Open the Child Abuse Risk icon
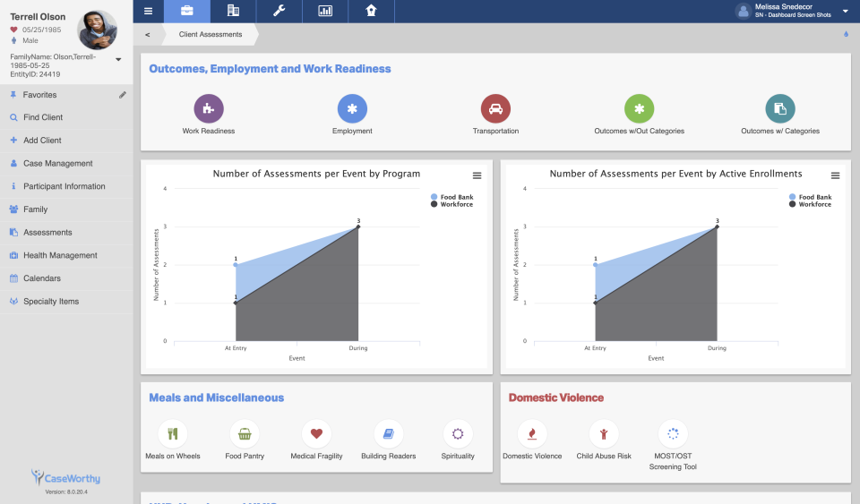 click(x=604, y=434)
